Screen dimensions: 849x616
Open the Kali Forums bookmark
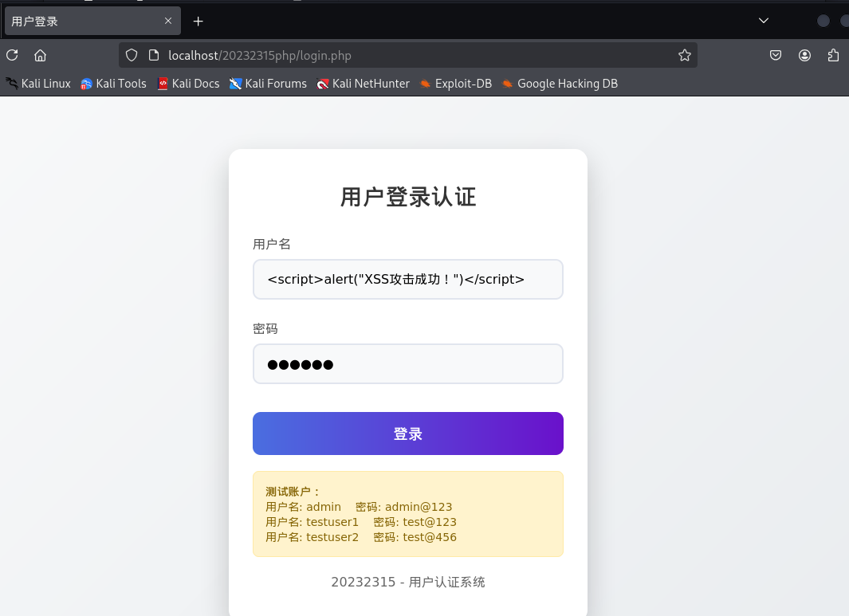click(268, 84)
